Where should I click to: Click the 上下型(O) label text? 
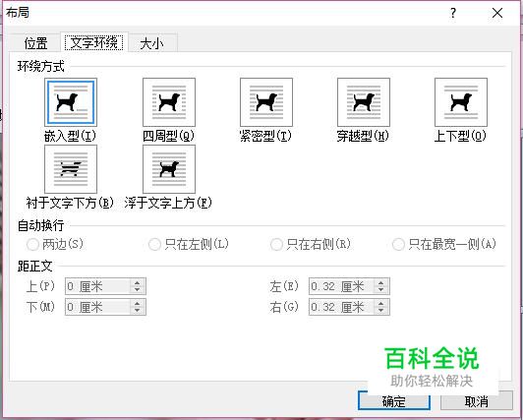pyautogui.click(x=460, y=136)
